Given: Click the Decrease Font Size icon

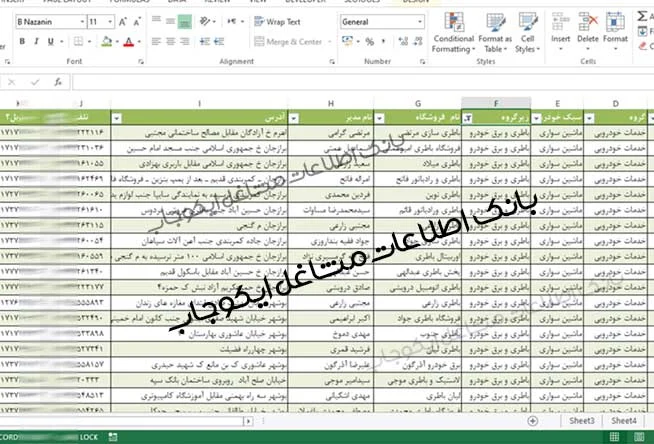Looking at the screenshot, I should click(137, 22).
